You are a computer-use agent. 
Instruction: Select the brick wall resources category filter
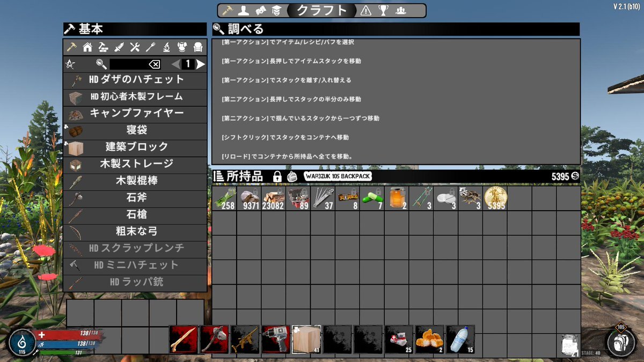pyautogui.click(x=103, y=47)
